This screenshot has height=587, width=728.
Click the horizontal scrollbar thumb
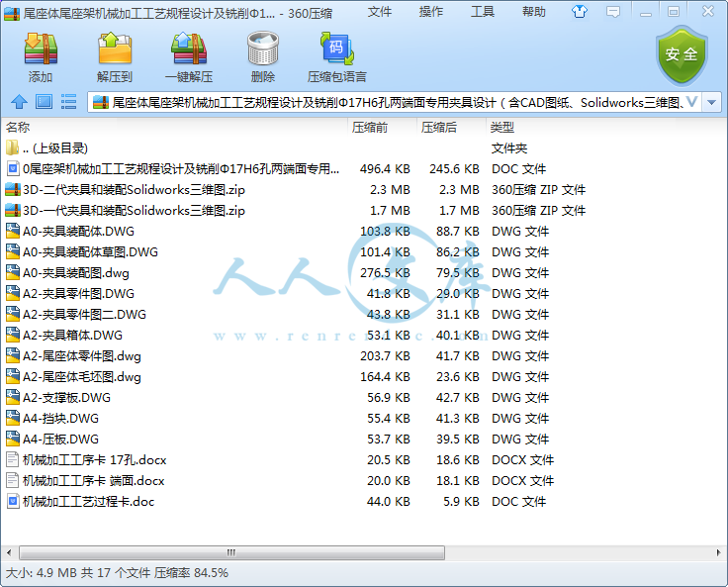(x=231, y=552)
